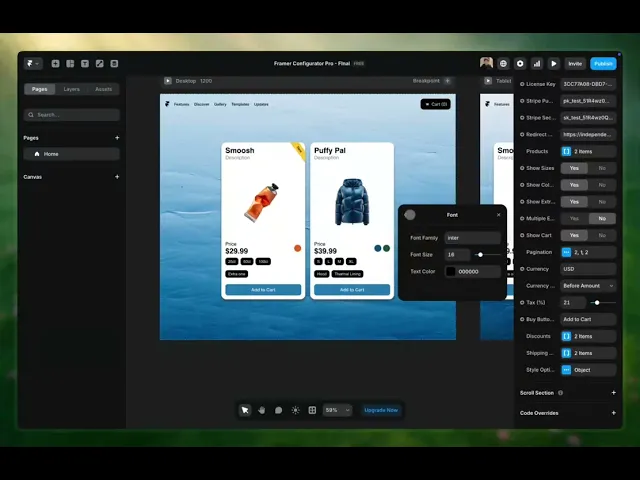This screenshot has height=480, width=640.
Task: Set Show Sizes to No
Action: (602, 168)
